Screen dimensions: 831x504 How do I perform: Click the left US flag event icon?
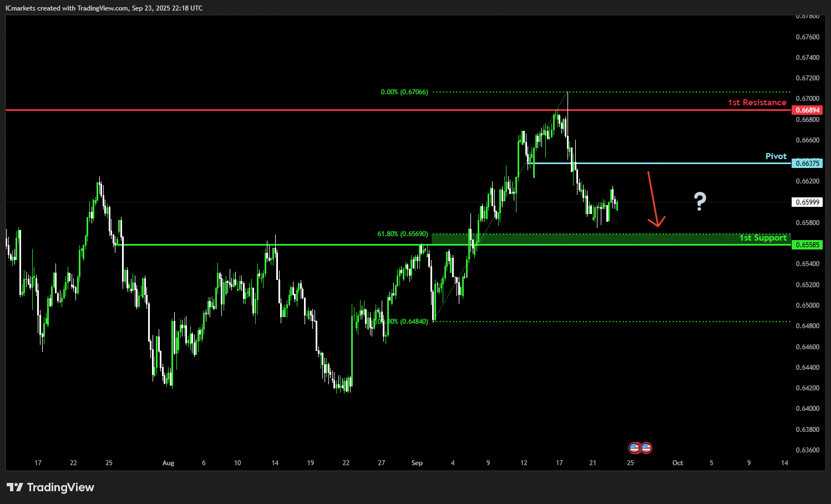click(635, 447)
